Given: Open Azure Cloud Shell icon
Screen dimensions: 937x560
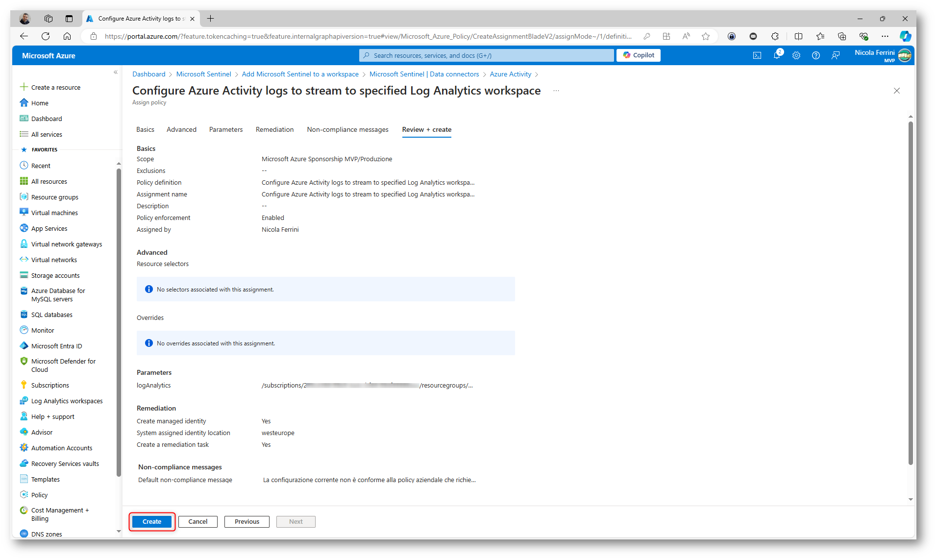Looking at the screenshot, I should click(757, 55).
